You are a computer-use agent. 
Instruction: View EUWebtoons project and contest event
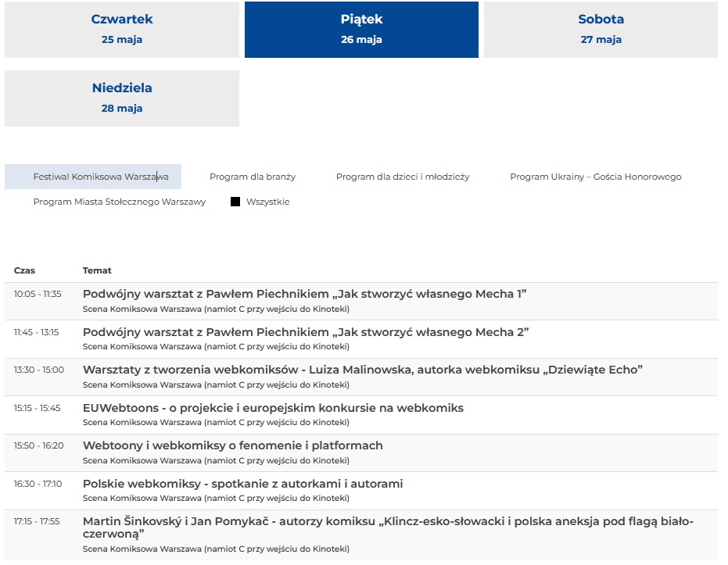(x=273, y=408)
